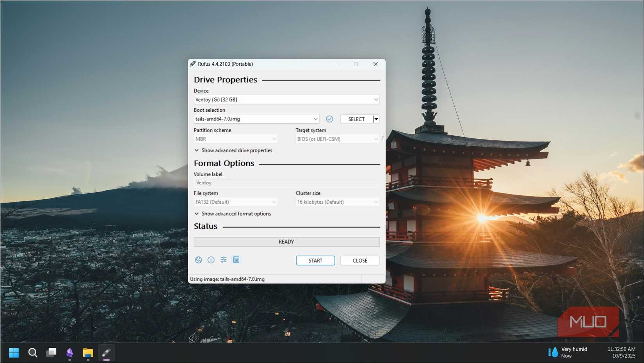The height and width of the screenshot is (363, 644).
Task: Show the Rufus log via the log icon
Action: [236, 260]
